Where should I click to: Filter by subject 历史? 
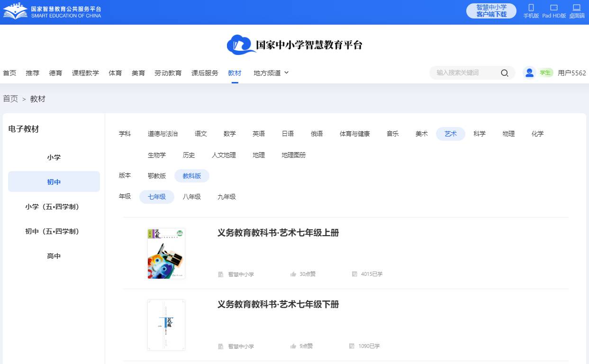(189, 155)
